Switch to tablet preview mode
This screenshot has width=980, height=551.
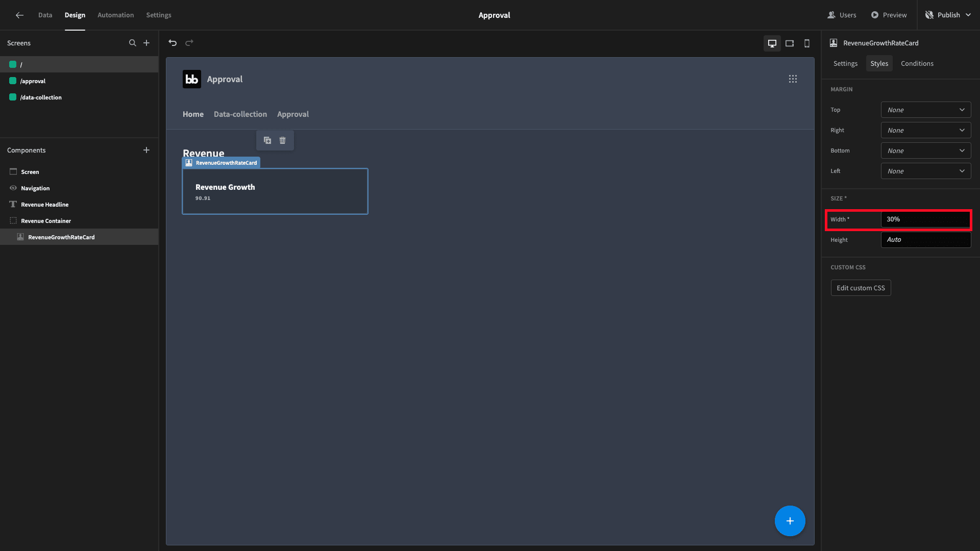(790, 43)
